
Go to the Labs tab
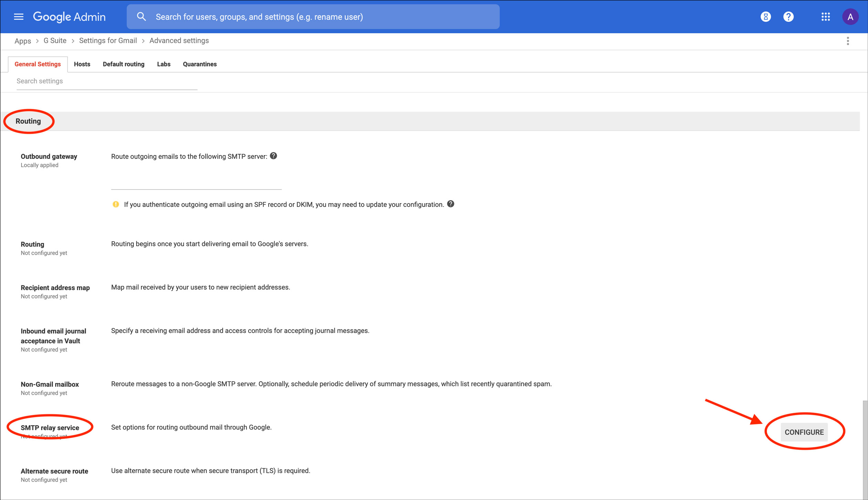click(164, 64)
